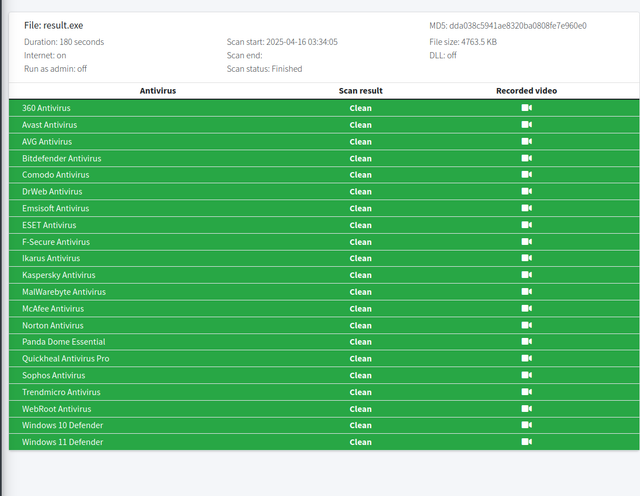Viewport: 640px width, 496px height.
Task: Select the File: result.exe title
Action: tap(53, 25)
